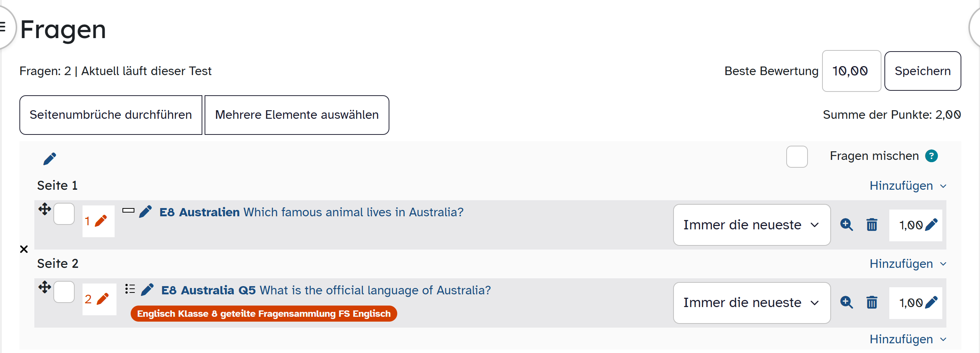980x353 pixels.
Task: Click the Beste Bewertung input field
Action: pos(851,71)
